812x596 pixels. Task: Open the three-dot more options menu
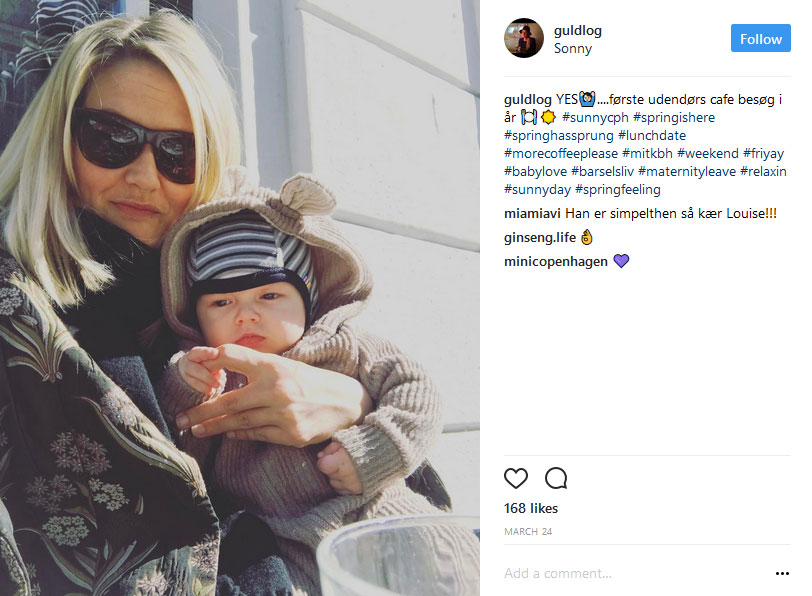[782, 573]
